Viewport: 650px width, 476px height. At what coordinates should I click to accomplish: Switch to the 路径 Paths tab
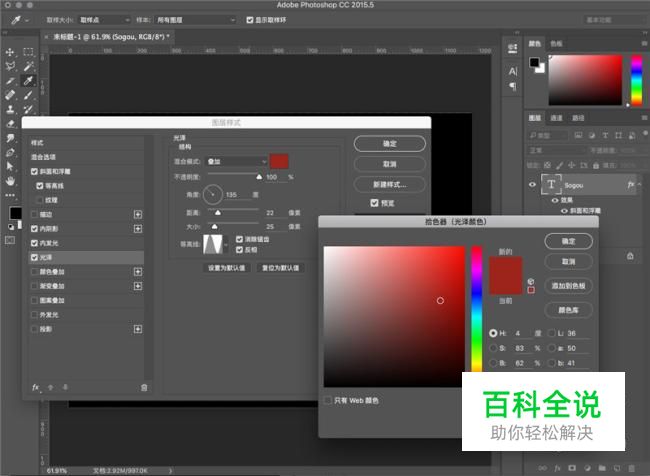[578, 118]
